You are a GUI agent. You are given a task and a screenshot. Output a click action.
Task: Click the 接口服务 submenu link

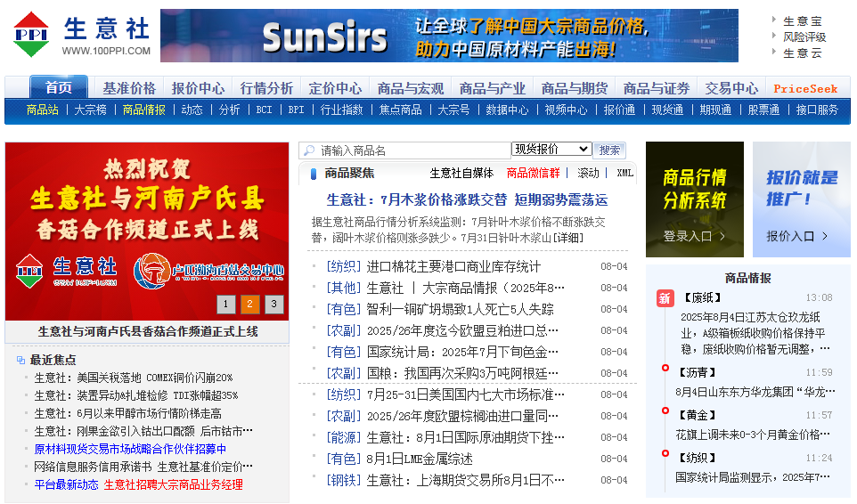pyautogui.click(x=817, y=110)
